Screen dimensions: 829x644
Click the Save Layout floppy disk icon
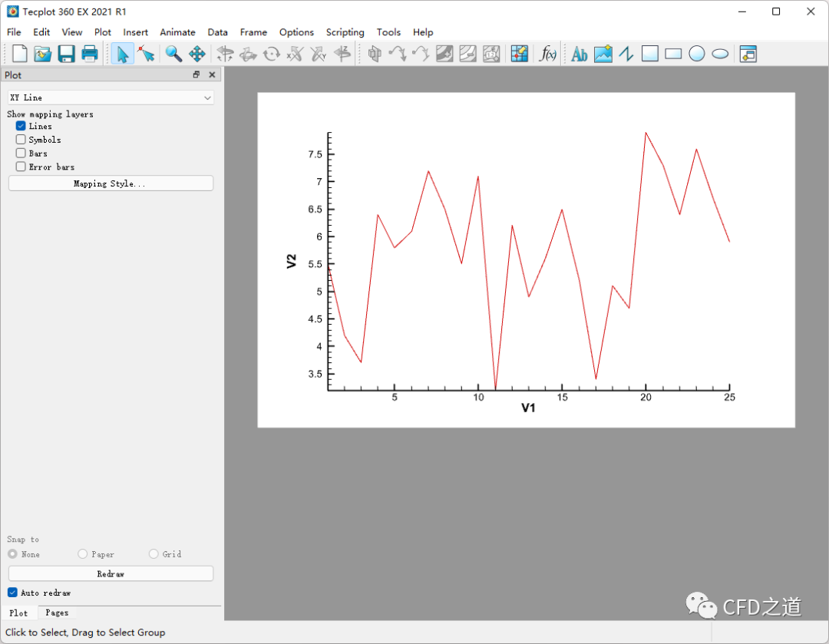66,54
